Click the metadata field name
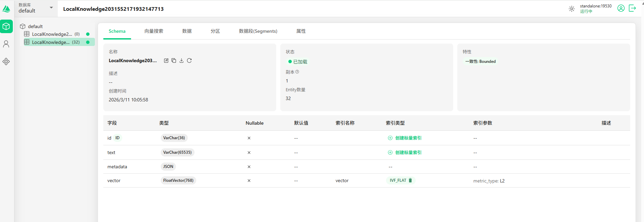This screenshot has width=644, height=222. click(117, 167)
